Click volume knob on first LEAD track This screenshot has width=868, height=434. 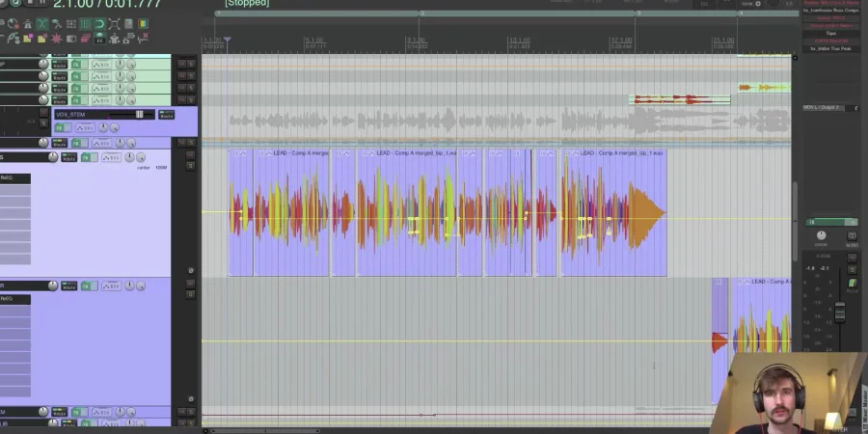[x=53, y=157]
